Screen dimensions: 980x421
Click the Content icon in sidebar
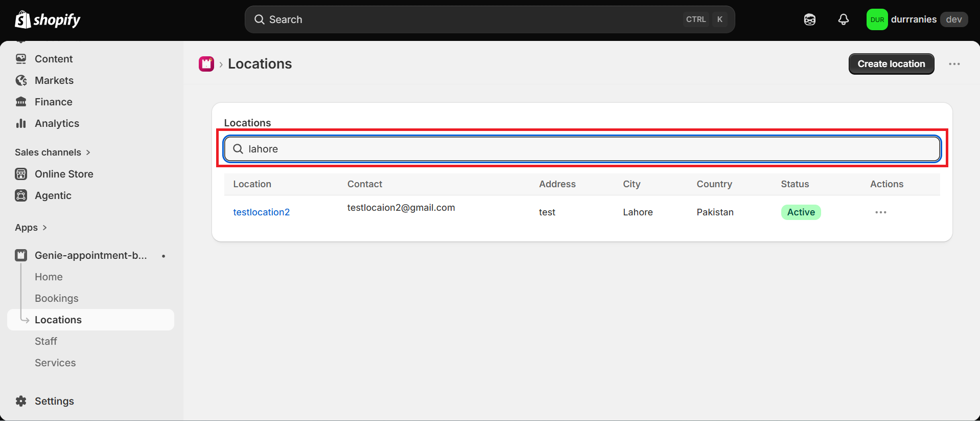click(x=21, y=59)
